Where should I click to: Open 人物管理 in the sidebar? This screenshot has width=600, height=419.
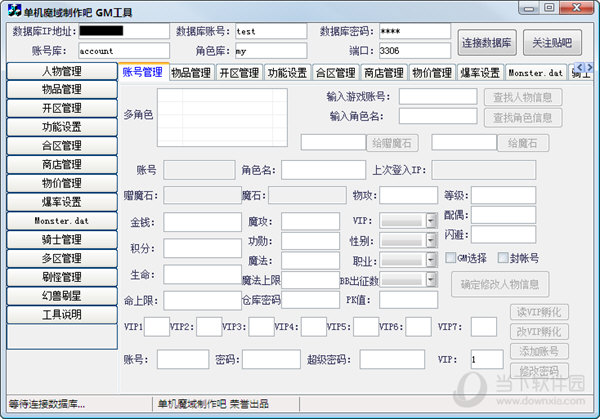pyautogui.click(x=62, y=71)
